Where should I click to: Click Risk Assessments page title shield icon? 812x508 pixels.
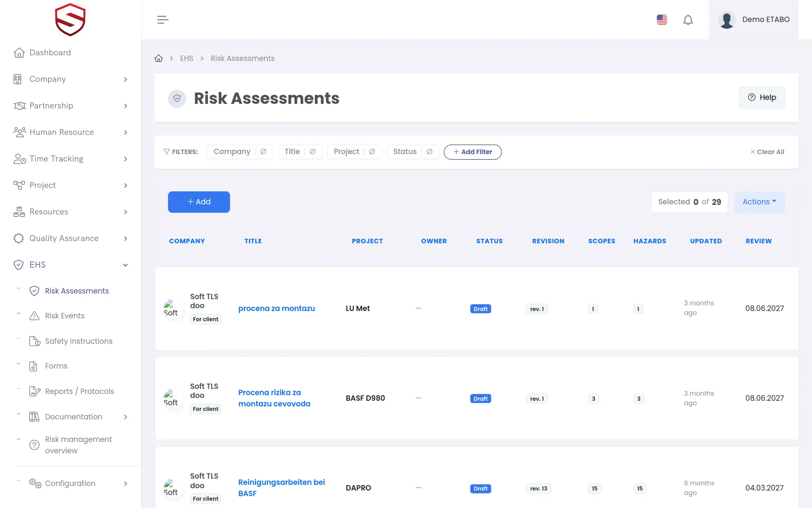[x=177, y=98]
